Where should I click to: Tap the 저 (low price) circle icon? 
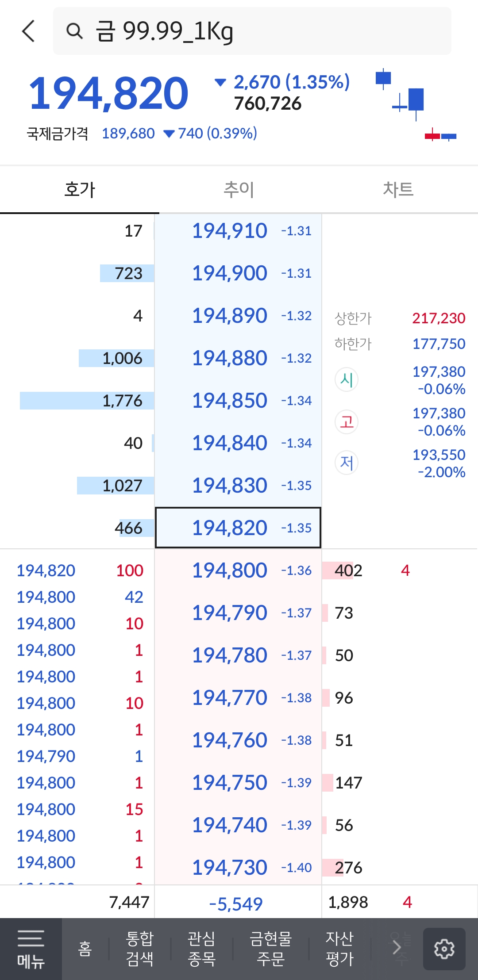point(347,463)
